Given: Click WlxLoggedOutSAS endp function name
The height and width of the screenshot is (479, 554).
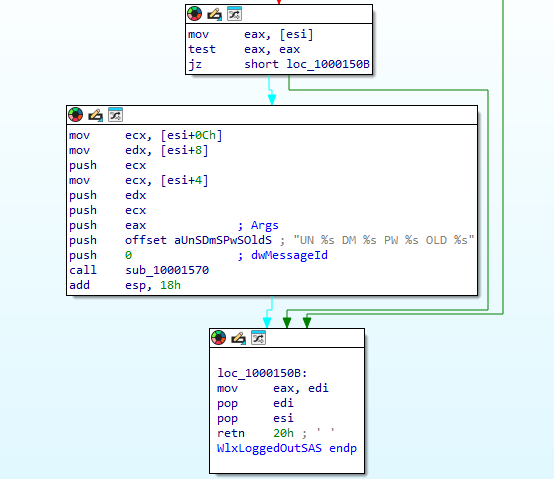Looking at the screenshot, I should [x=287, y=448].
